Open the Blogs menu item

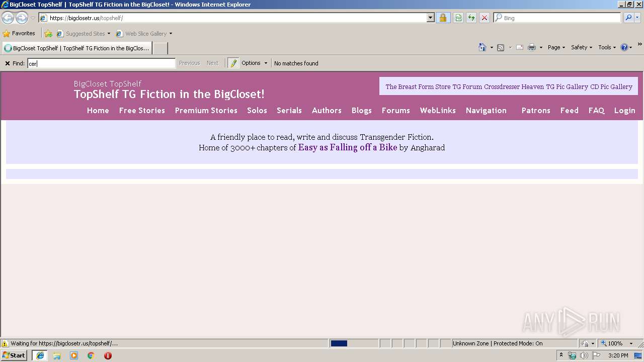tap(361, 111)
